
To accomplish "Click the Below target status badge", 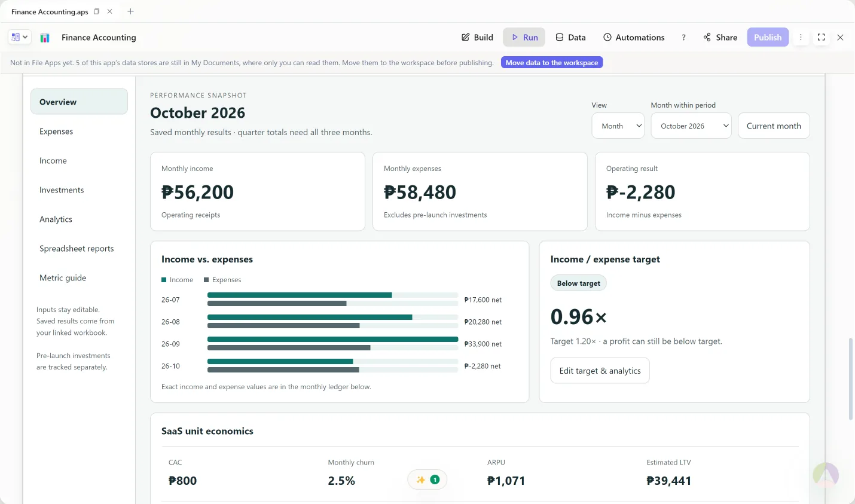I will 578,283.
